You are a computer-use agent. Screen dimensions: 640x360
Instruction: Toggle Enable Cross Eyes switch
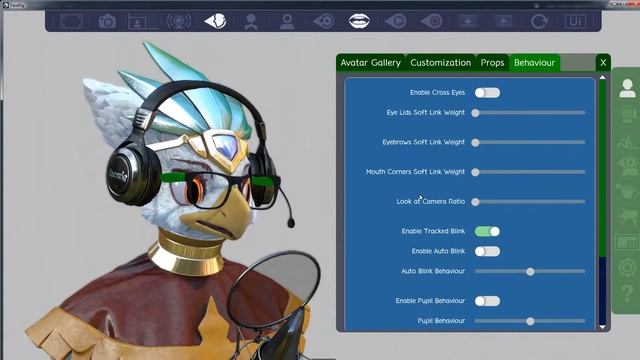click(487, 93)
